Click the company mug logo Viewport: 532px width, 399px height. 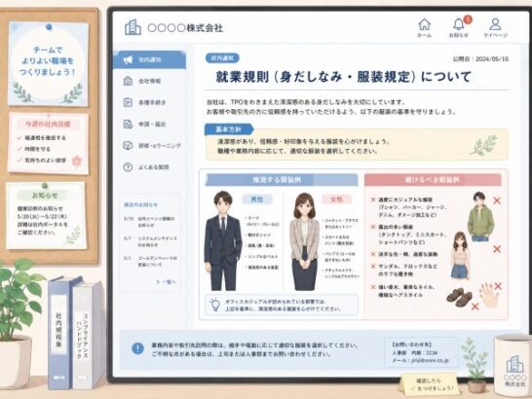[x=514, y=371]
